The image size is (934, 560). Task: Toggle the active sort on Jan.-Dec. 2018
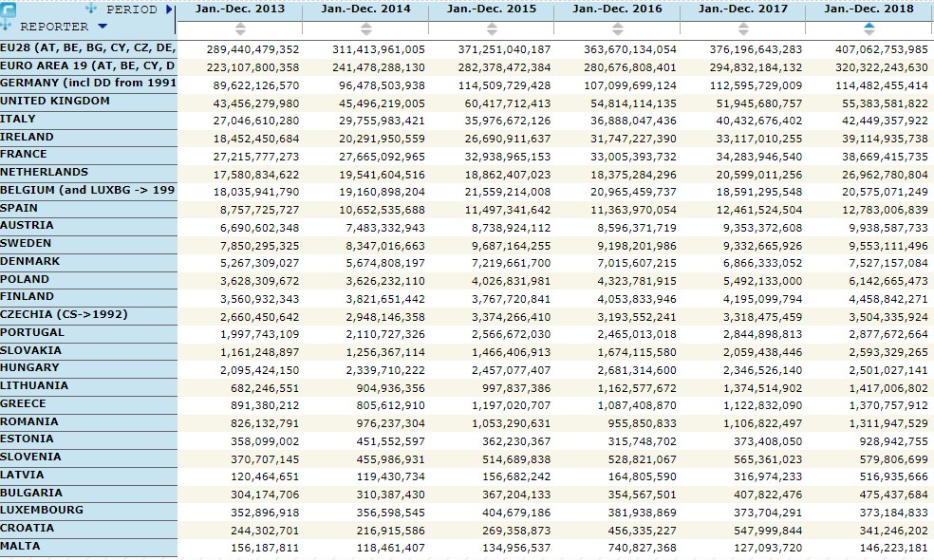coord(869,28)
